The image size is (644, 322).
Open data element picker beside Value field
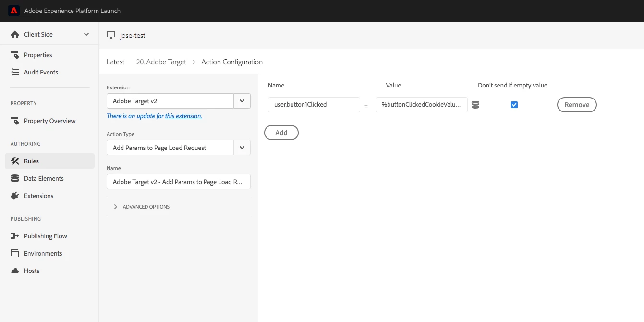tap(475, 105)
